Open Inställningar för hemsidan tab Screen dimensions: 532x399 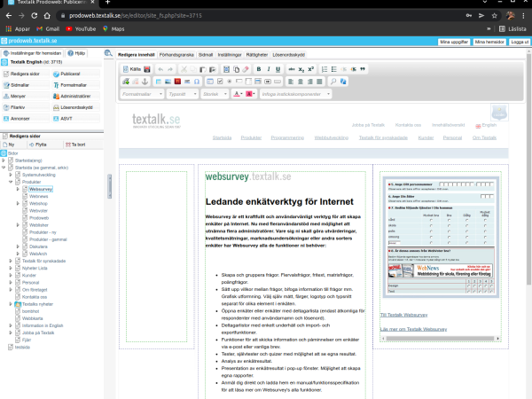(x=33, y=53)
